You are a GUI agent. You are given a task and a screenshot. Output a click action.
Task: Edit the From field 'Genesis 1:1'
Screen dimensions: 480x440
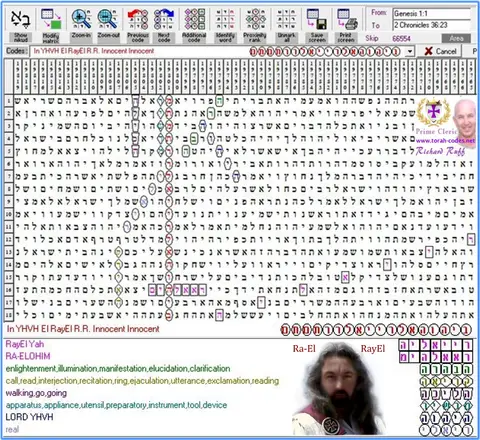[x=431, y=14]
